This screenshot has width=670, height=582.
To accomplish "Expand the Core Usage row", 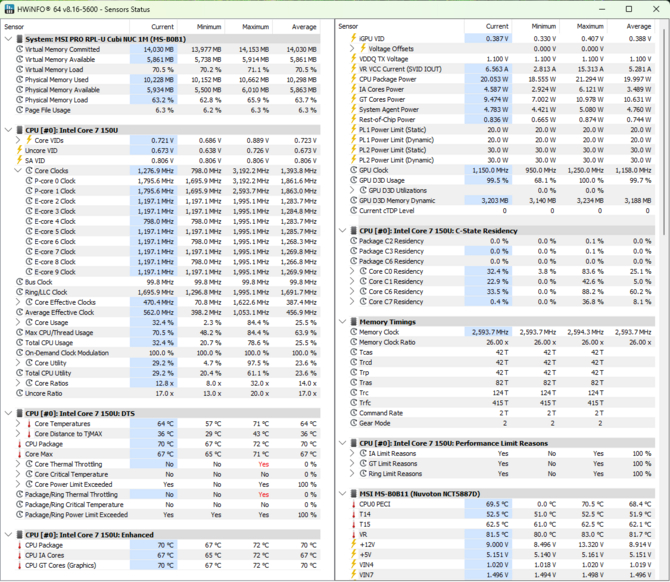I will 18,322.
